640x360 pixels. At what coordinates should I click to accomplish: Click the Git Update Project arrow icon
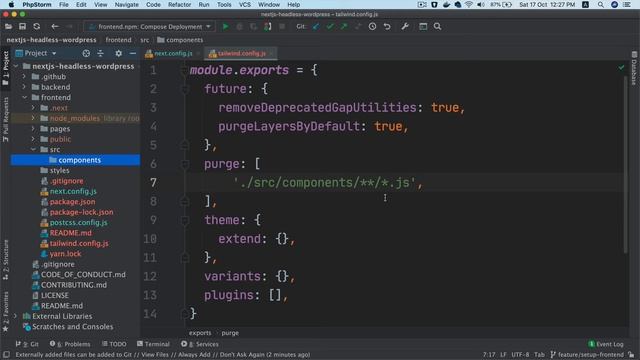pos(316,27)
